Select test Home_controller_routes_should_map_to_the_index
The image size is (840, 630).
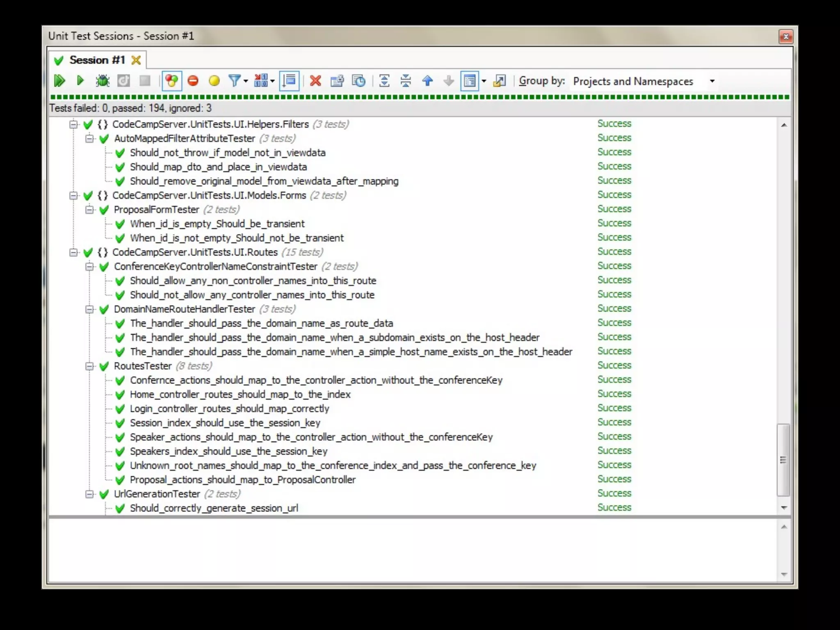(240, 395)
